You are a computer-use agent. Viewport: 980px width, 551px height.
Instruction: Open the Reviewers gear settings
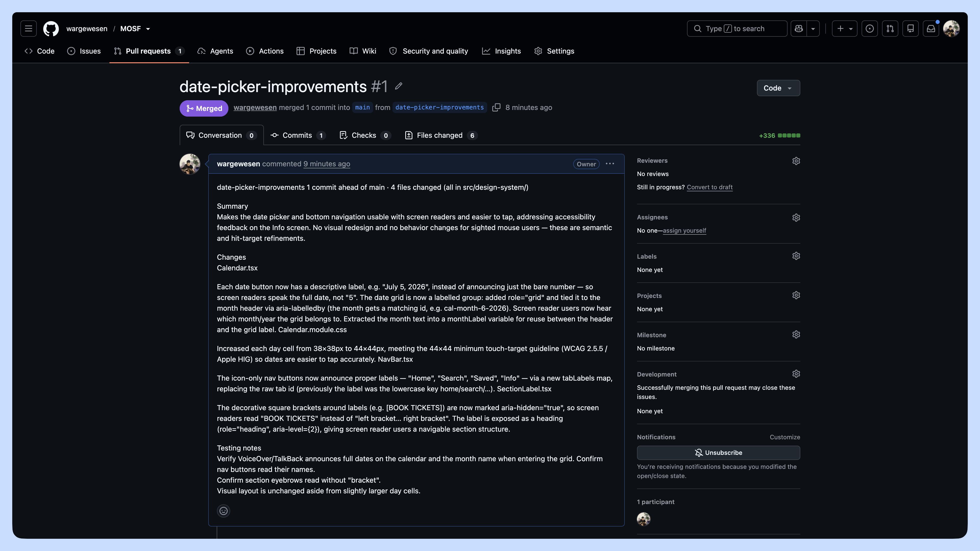(x=796, y=161)
